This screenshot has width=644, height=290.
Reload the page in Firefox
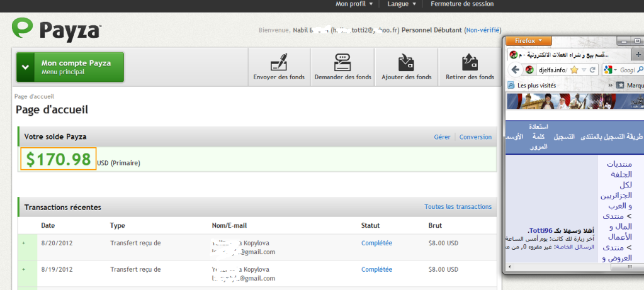[x=592, y=70]
